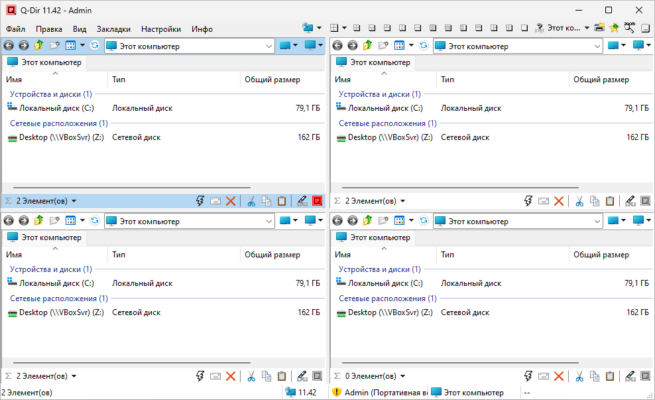The width and height of the screenshot is (655, 400).
Task: Create a new folder in the bottom-right pane
Action: 383,220
